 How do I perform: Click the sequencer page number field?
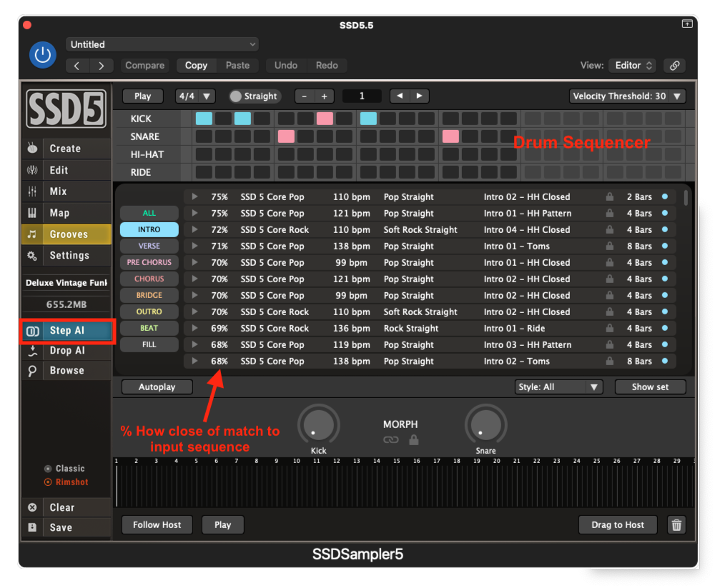[362, 96]
